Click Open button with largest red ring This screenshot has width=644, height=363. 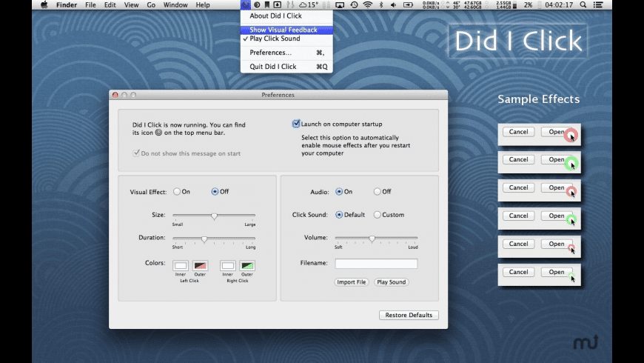557,132
